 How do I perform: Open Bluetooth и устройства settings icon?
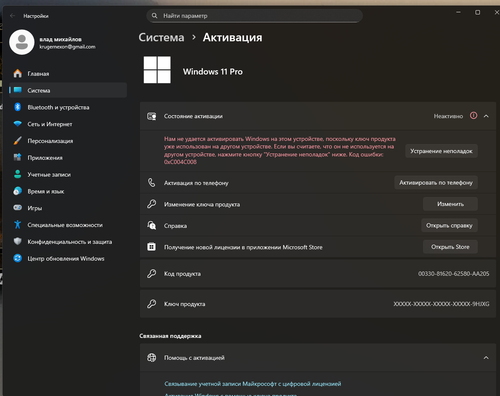point(18,107)
